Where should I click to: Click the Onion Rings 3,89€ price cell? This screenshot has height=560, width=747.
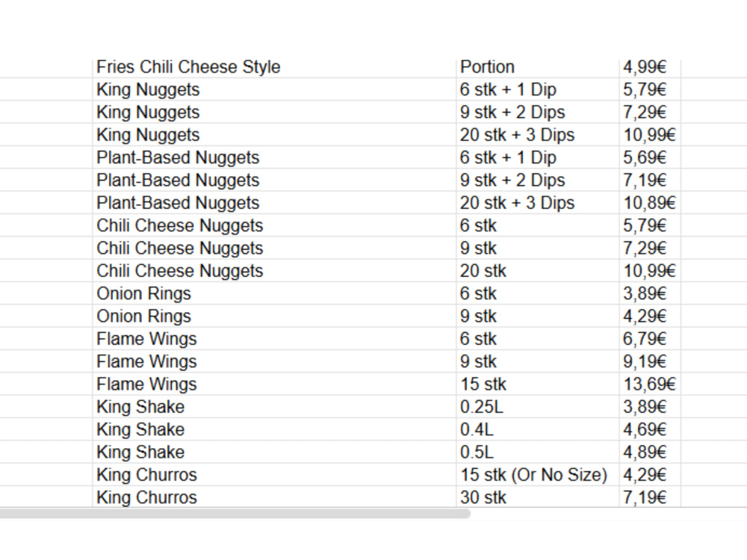click(x=650, y=293)
